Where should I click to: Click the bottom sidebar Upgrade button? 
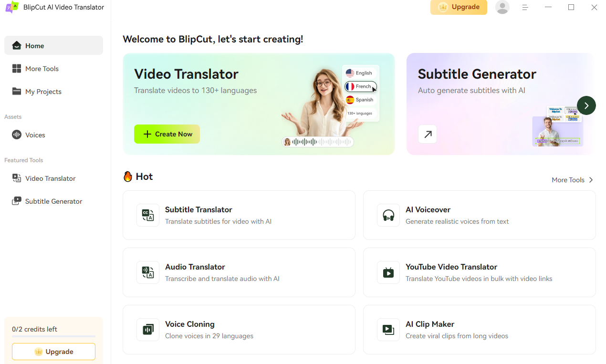click(x=53, y=352)
